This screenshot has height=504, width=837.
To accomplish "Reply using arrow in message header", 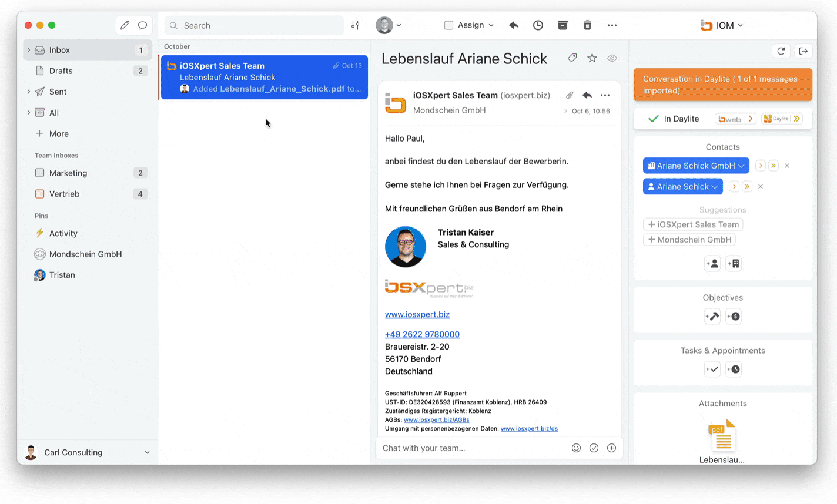I will (587, 95).
